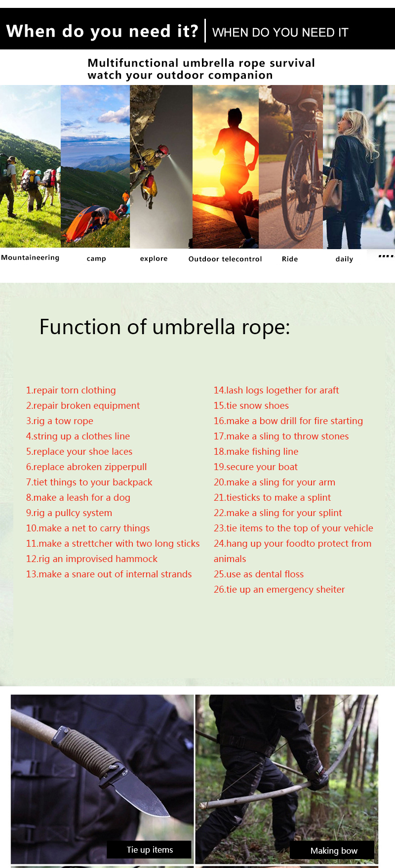Image resolution: width=395 pixels, height=868 pixels.
Task: Click the sunset runner silhouette photo
Action: click(226, 167)
